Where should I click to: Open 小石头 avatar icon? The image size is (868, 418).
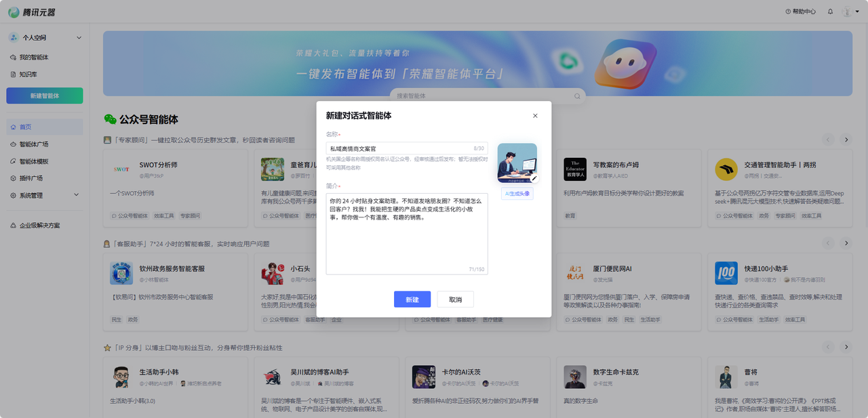(273, 273)
